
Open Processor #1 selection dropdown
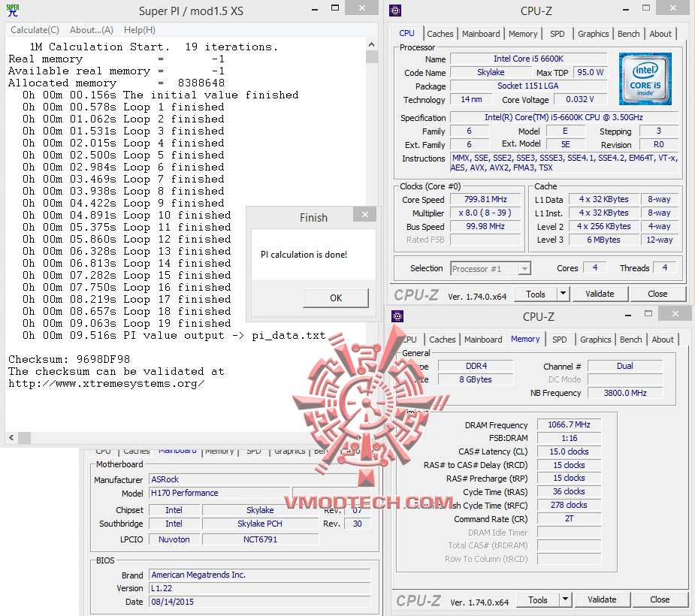pos(491,268)
